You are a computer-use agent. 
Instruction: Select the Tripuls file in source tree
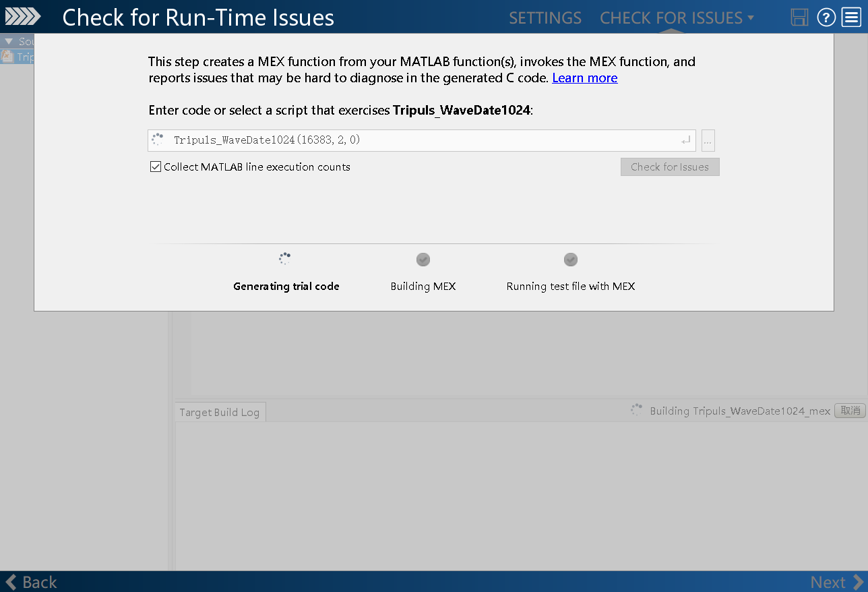click(18, 57)
